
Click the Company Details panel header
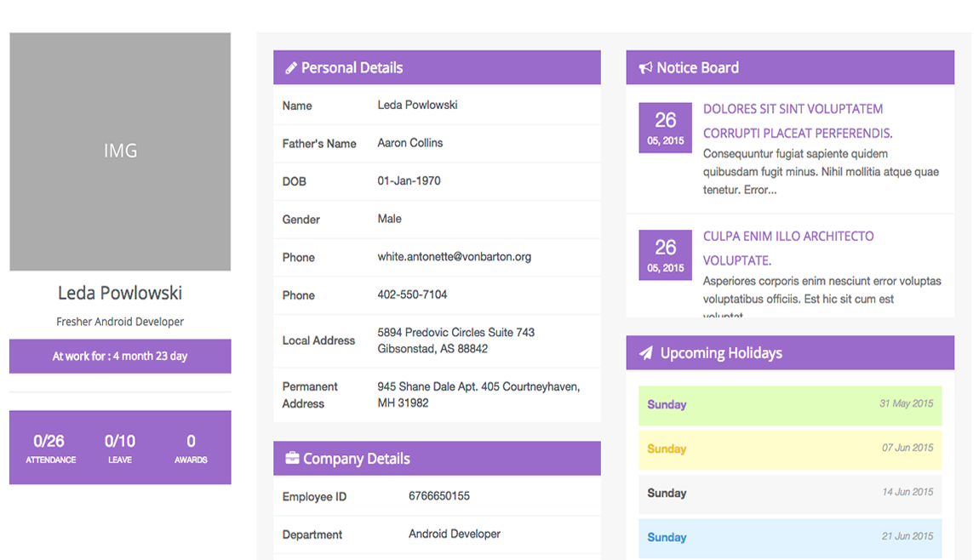[x=437, y=459]
